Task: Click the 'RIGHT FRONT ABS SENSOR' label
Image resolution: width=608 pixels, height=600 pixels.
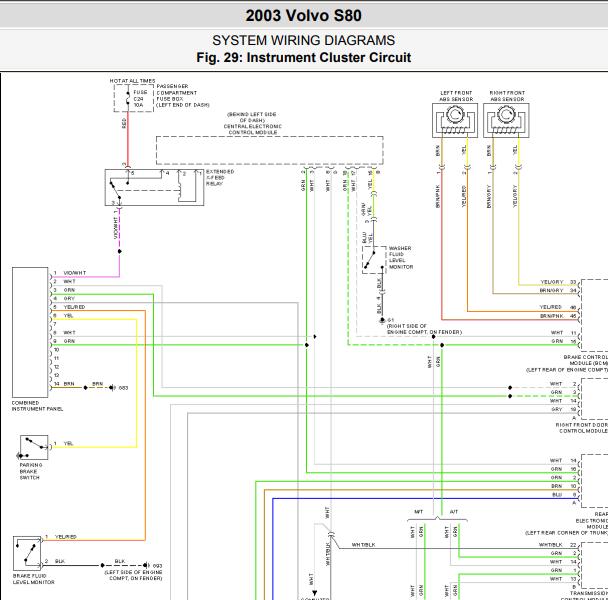Action: coord(507,96)
